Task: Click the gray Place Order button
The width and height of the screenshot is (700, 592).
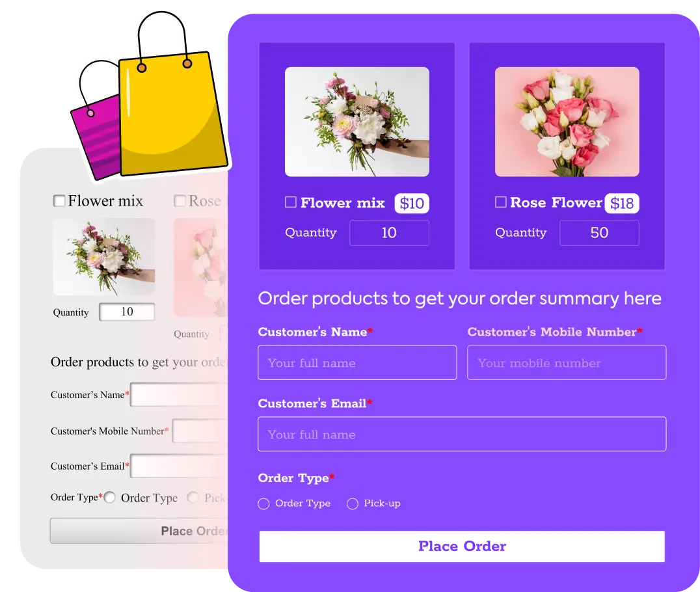Action: click(x=139, y=531)
